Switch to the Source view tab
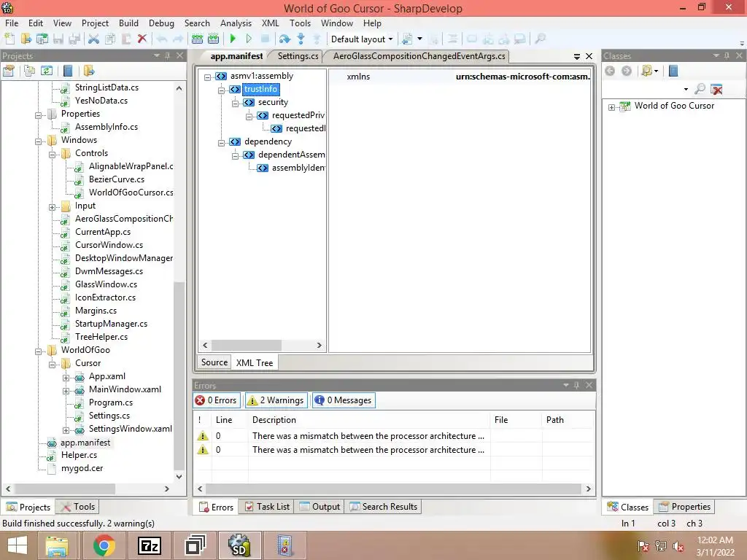Viewport: 747px width, 560px height. (x=214, y=362)
